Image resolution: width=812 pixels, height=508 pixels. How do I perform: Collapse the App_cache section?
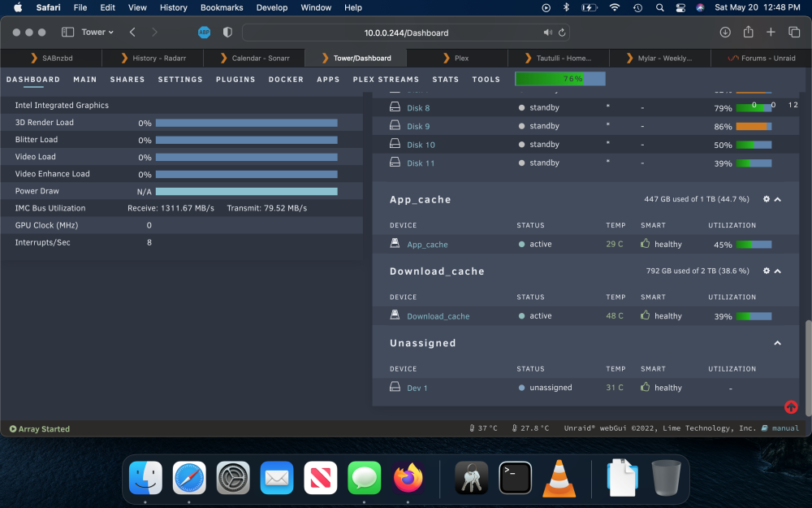tap(777, 200)
